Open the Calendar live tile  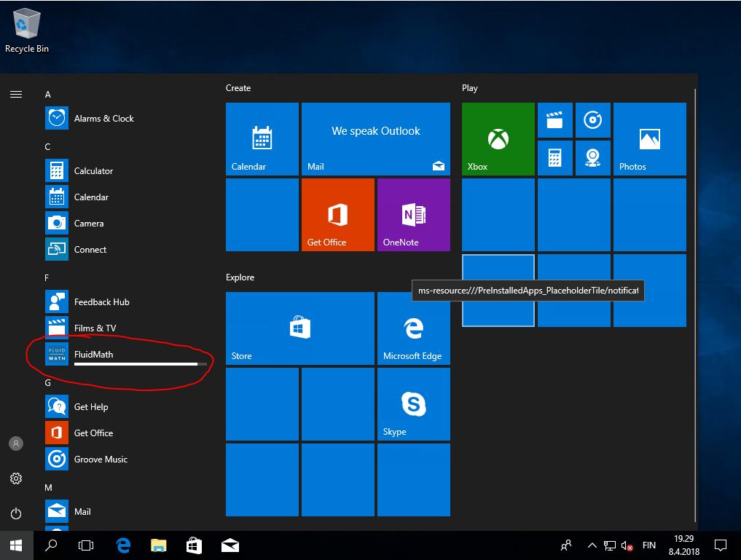point(262,139)
